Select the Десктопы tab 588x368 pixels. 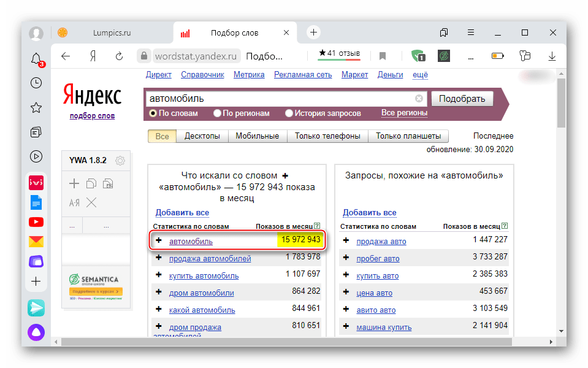202,136
